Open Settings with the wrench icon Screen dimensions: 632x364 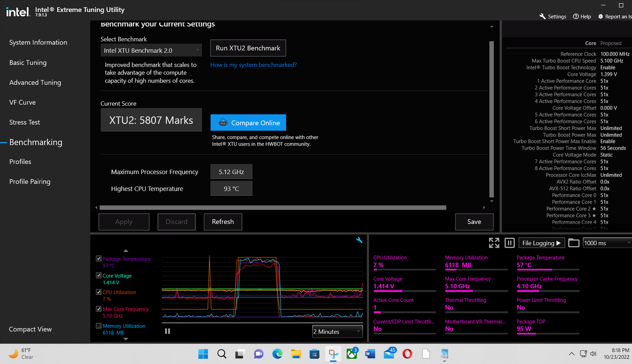click(553, 16)
